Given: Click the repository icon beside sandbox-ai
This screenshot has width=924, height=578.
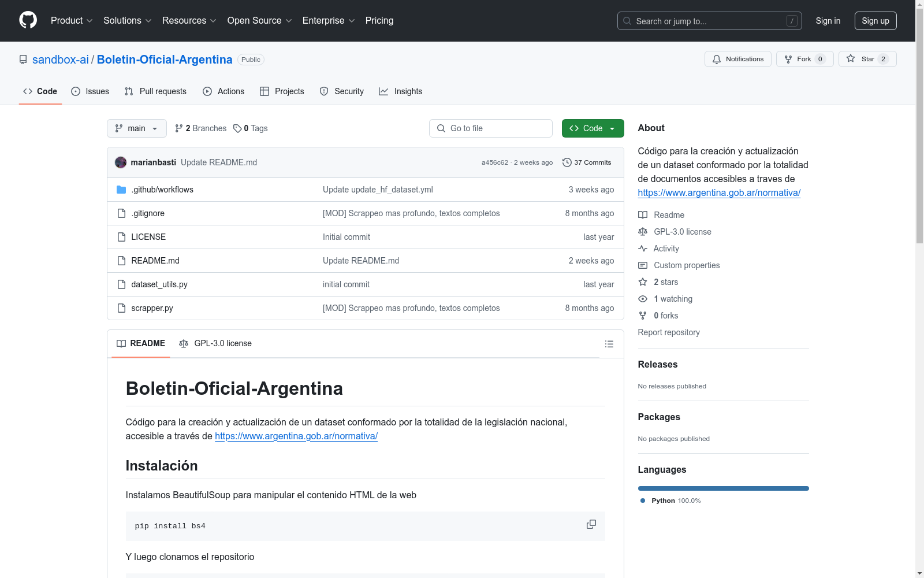Looking at the screenshot, I should pyautogui.click(x=23, y=60).
